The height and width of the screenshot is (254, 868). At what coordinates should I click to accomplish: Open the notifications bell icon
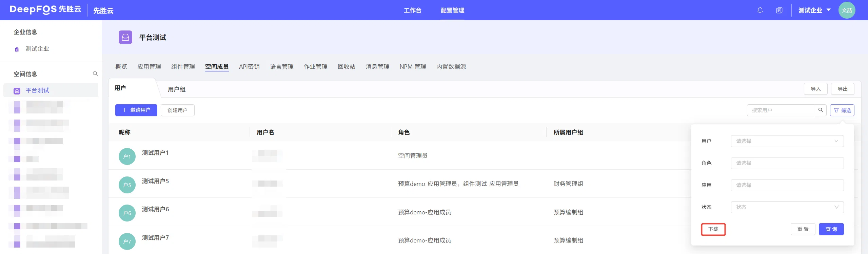point(760,10)
